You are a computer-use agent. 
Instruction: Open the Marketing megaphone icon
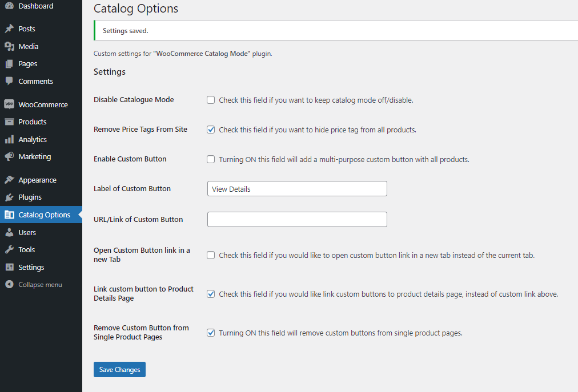tap(10, 156)
